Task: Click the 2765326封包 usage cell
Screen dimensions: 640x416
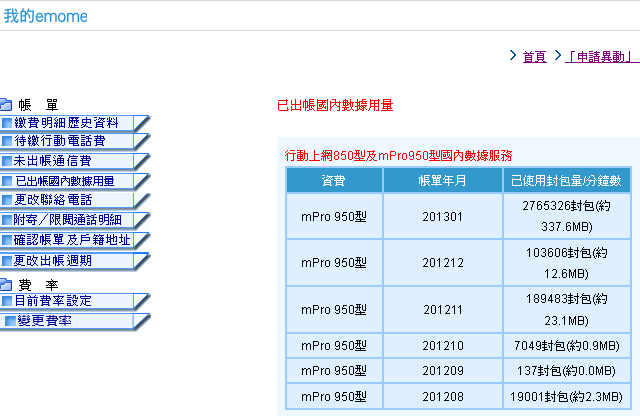Action: (x=567, y=216)
